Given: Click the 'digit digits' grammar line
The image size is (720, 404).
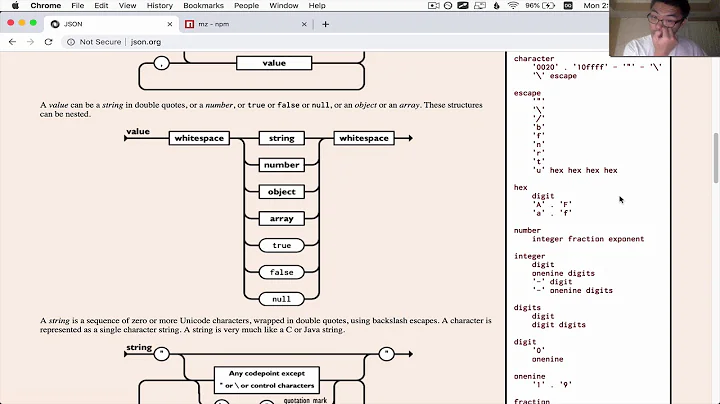Looking at the screenshot, I should (559, 325).
